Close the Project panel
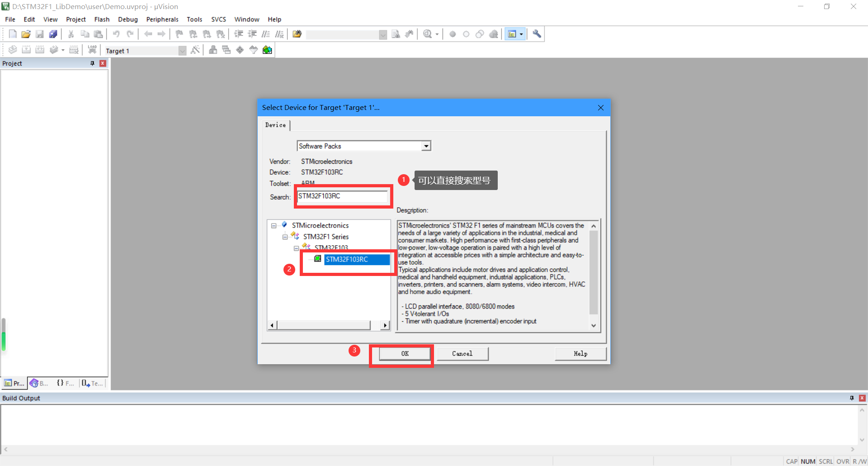This screenshot has width=868, height=466. pyautogui.click(x=103, y=63)
